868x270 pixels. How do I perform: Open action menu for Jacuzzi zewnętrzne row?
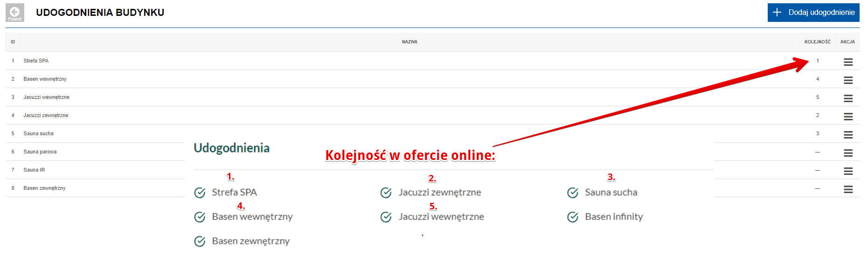click(848, 117)
